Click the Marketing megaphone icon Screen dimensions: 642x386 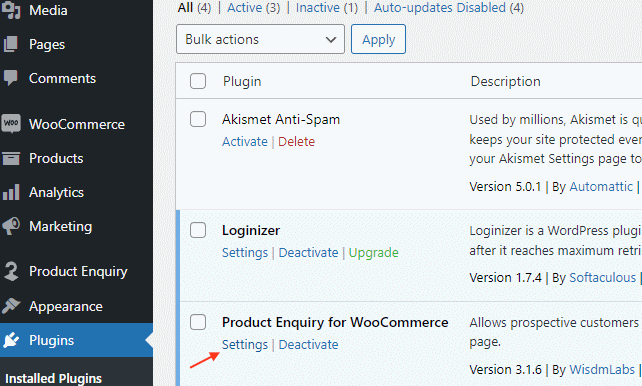[x=11, y=226]
